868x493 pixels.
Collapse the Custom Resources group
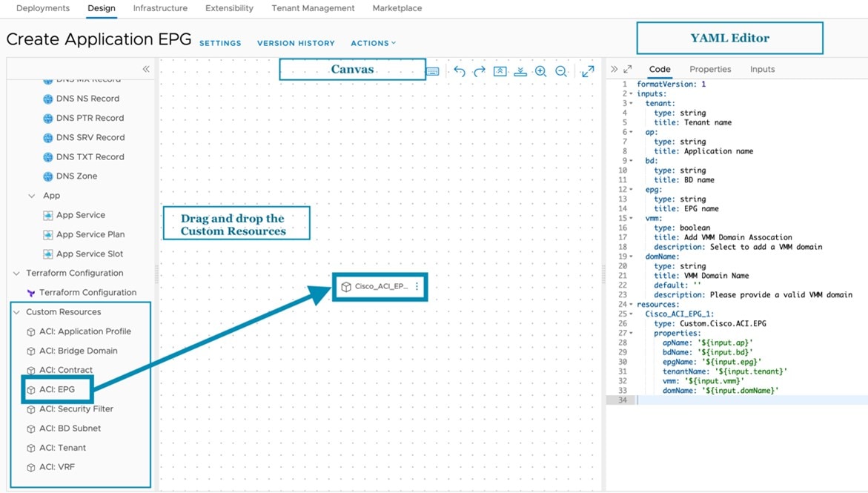coord(16,312)
